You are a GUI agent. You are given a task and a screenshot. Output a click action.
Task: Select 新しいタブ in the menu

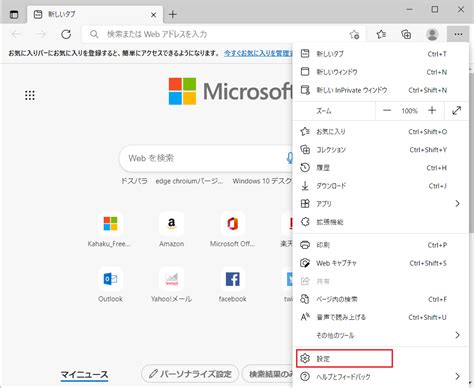pyautogui.click(x=380, y=54)
